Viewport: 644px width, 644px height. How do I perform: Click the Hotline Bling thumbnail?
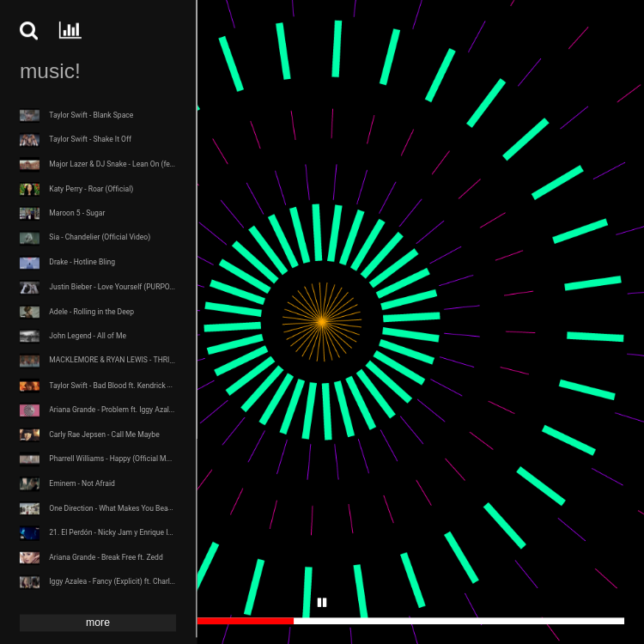(29, 263)
